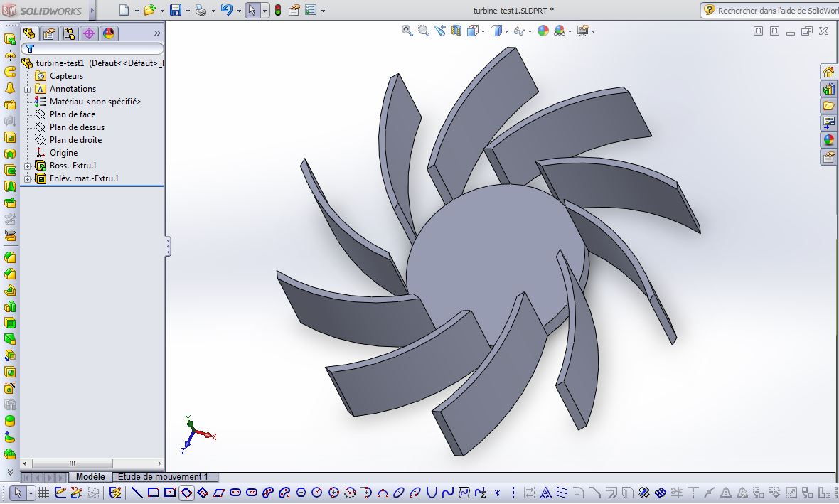Open SolidWorks Resources home icon in task pane
The height and width of the screenshot is (504, 839).
pyautogui.click(x=829, y=72)
